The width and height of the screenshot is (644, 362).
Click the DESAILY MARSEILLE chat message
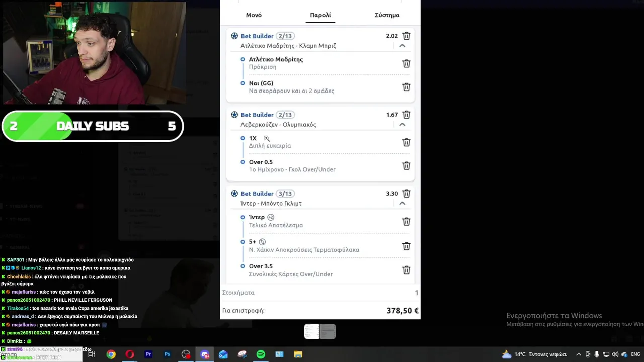(50, 333)
